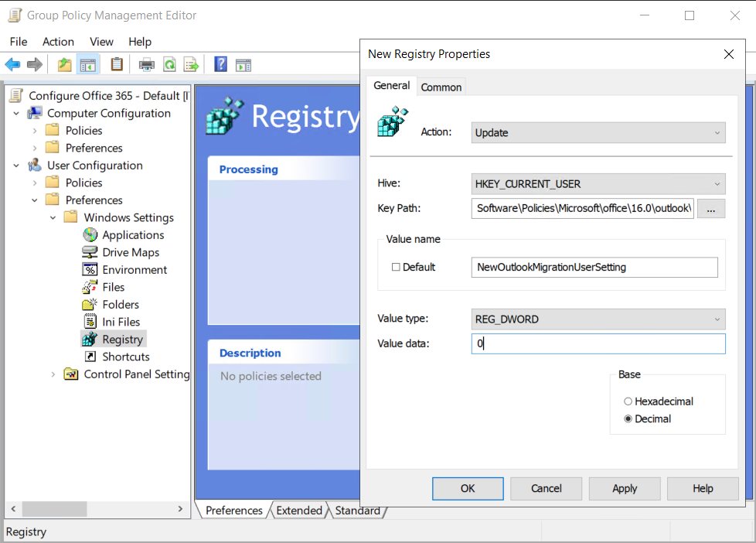Click the Export List toolbar icon
Viewport: 756px width, 543px height.
[x=192, y=64]
